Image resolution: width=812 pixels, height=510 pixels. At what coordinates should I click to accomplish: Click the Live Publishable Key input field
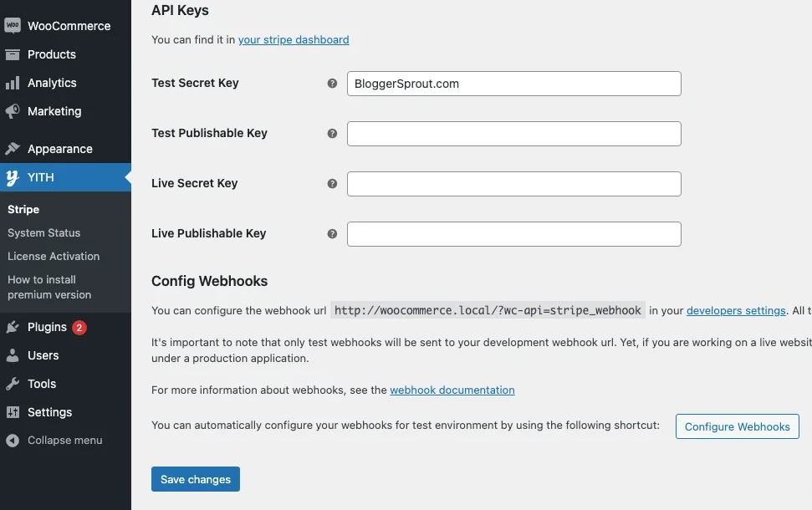click(513, 234)
